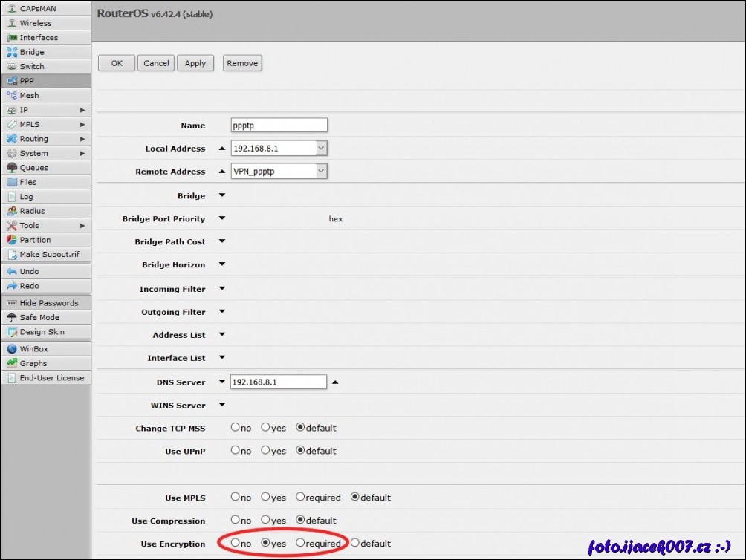The width and height of the screenshot is (746, 560).
Task: Select no for Change TCP MSS
Action: click(236, 427)
